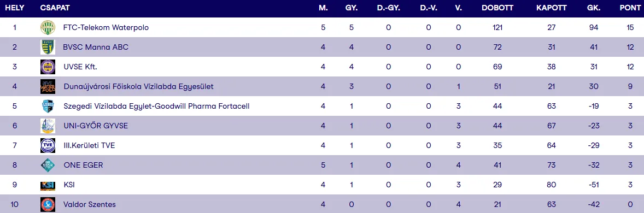Click the Dunaújvárosi Főiskola Waterpolo logo
644x213 pixels.
click(x=48, y=87)
